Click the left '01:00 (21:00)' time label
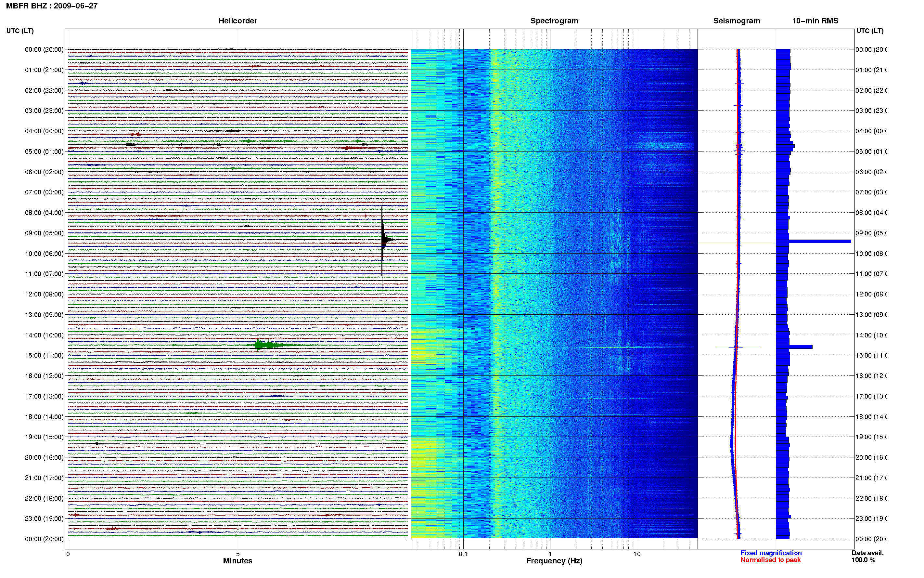Screen dimensions: 924x578 [x=44, y=70]
